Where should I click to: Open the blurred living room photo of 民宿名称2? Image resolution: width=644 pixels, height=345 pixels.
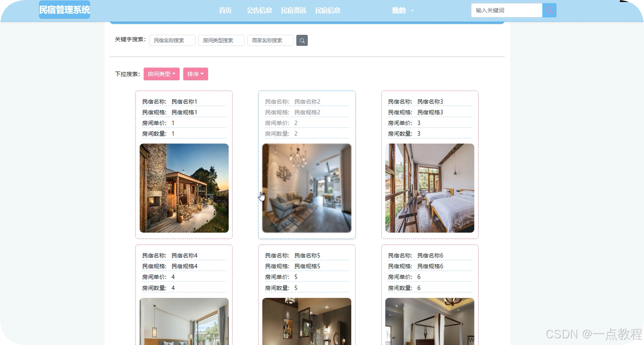[x=307, y=188]
